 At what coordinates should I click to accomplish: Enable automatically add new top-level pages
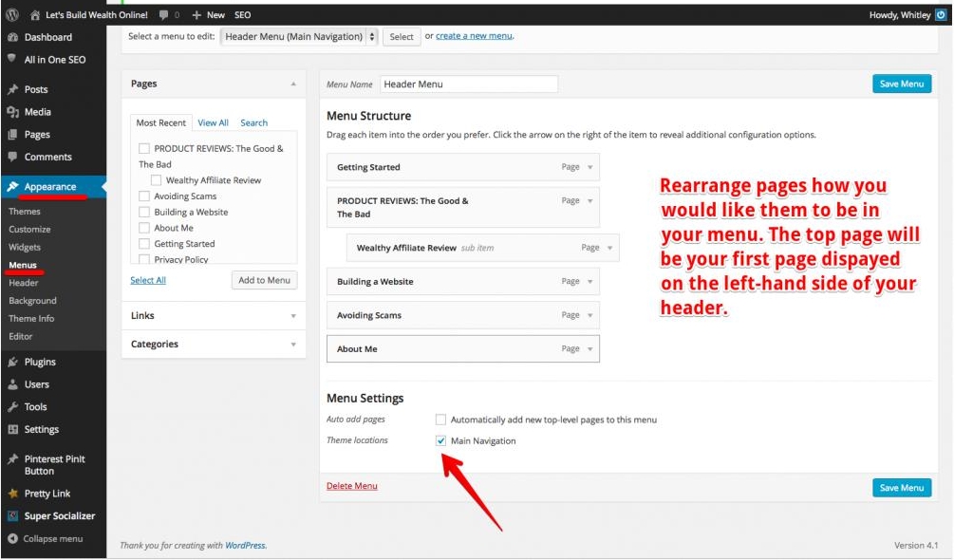(x=441, y=420)
